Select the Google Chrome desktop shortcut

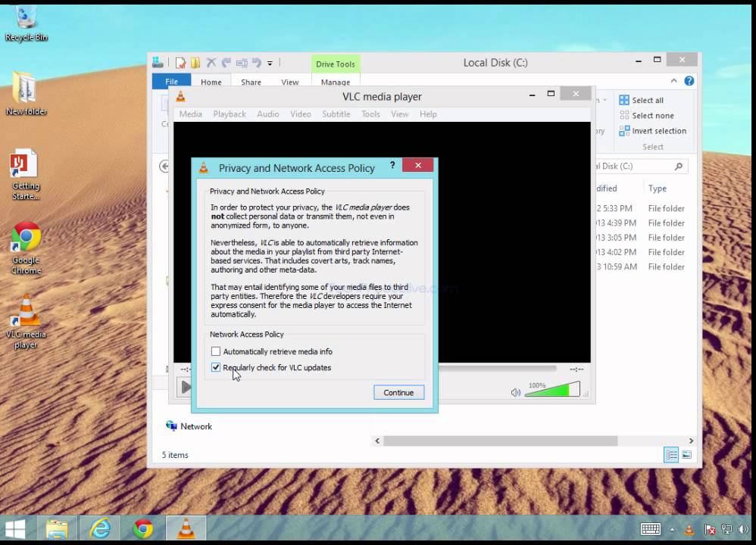26,248
